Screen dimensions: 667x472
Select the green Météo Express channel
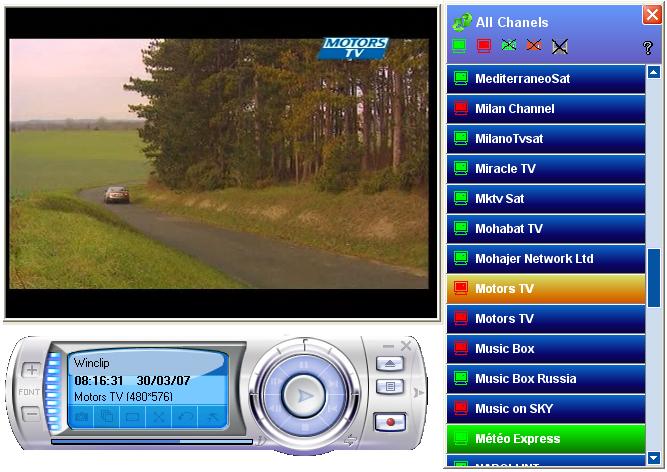tap(546, 438)
